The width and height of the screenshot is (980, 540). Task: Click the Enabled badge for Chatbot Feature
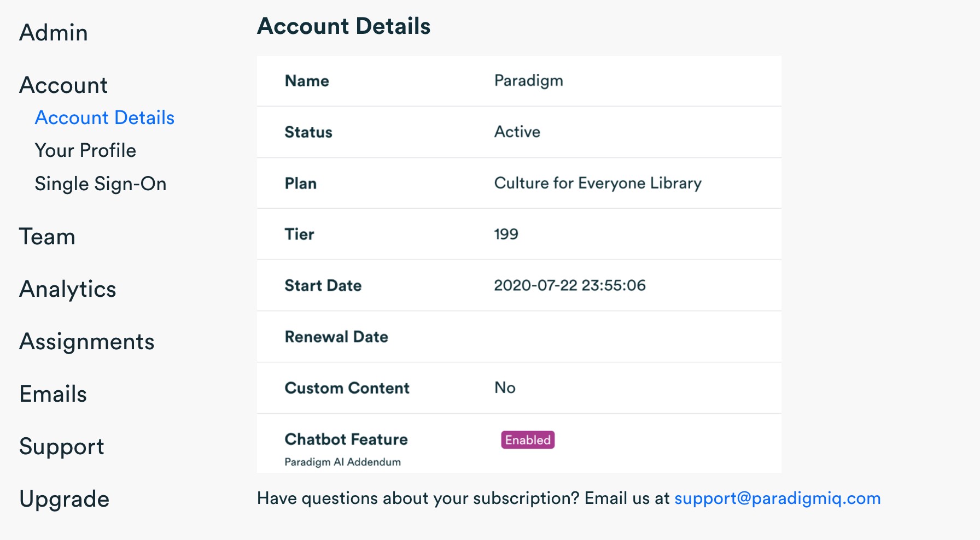point(528,440)
